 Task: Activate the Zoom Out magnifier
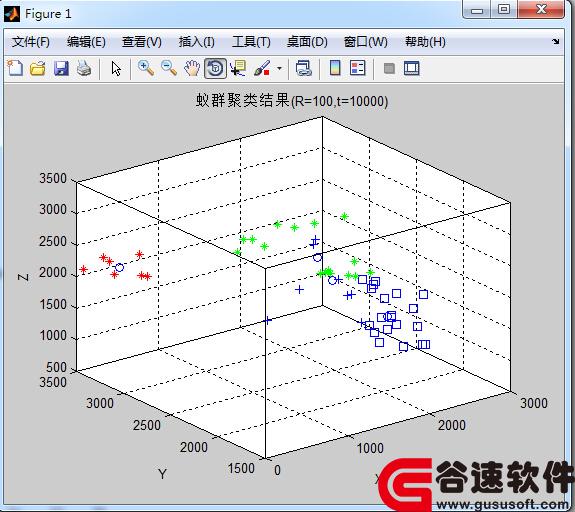(x=169, y=68)
